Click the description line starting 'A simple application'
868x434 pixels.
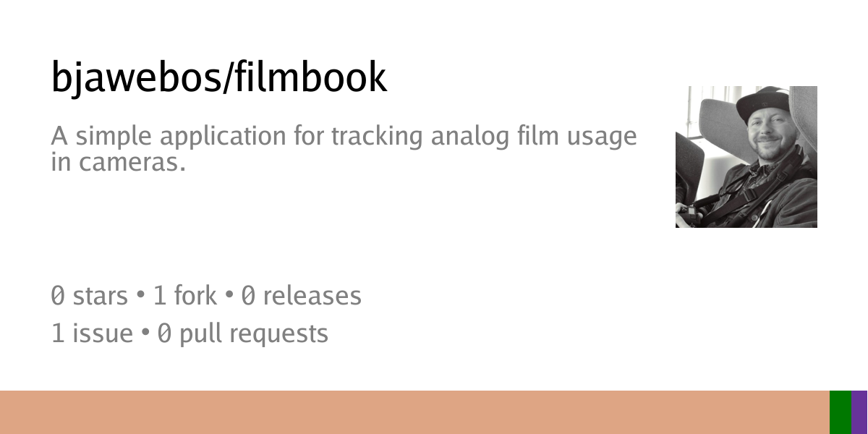click(x=344, y=137)
